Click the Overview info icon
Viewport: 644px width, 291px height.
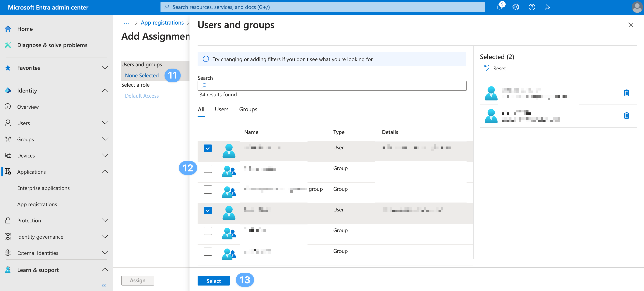point(8,107)
